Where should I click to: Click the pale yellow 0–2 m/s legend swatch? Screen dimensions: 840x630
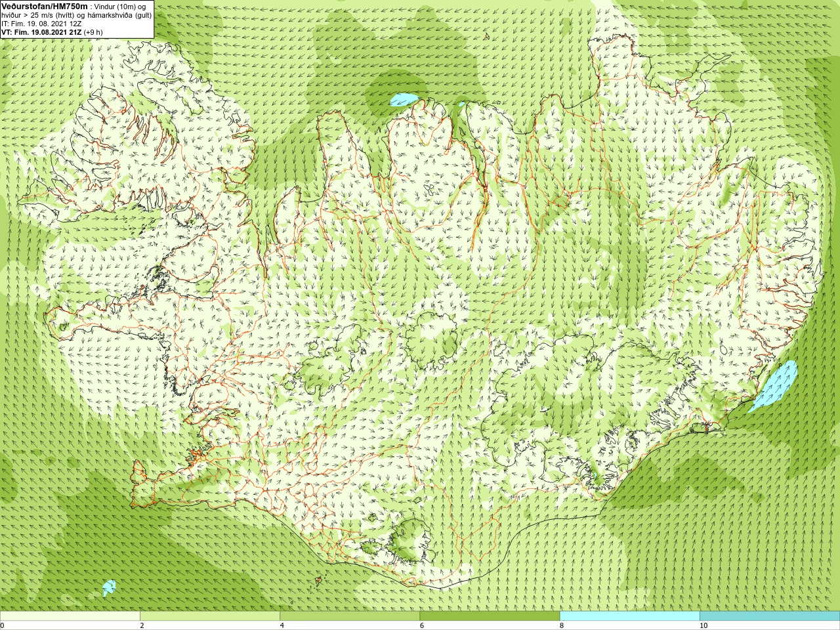point(70,616)
